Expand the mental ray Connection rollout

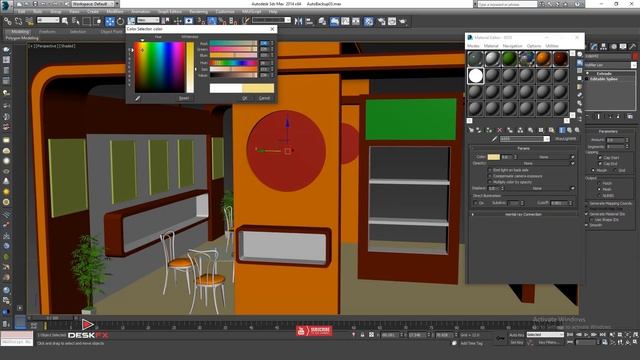[523, 214]
